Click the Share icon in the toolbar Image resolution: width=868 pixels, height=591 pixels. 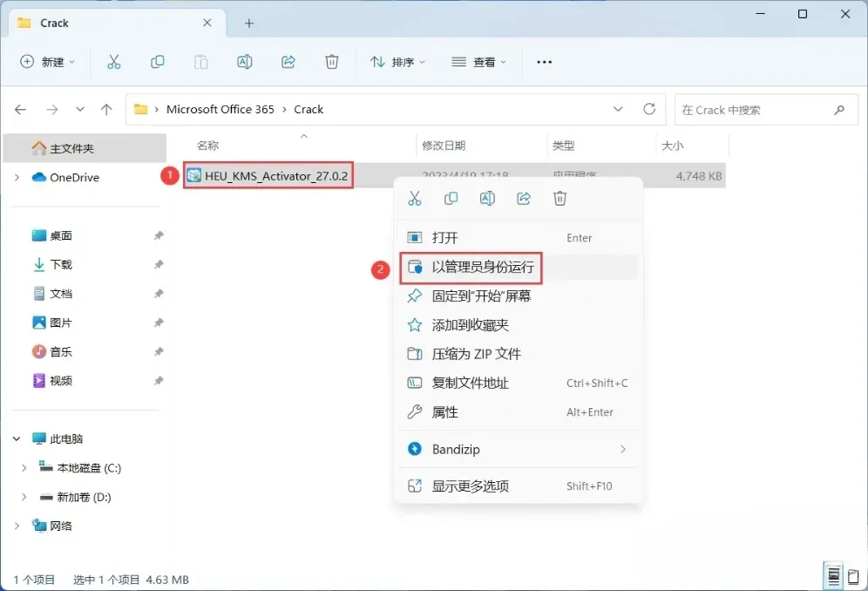pyautogui.click(x=288, y=62)
